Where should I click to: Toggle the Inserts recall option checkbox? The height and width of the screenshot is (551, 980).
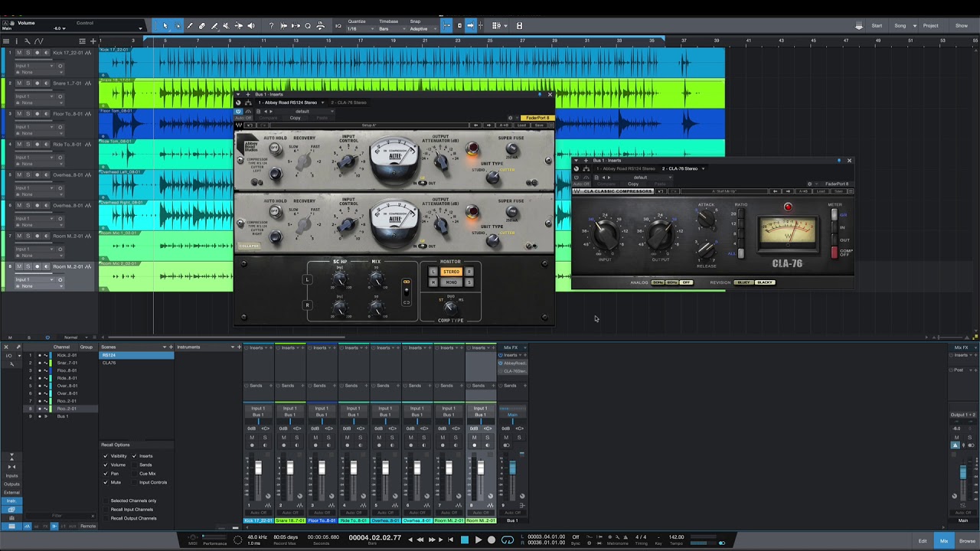point(134,456)
